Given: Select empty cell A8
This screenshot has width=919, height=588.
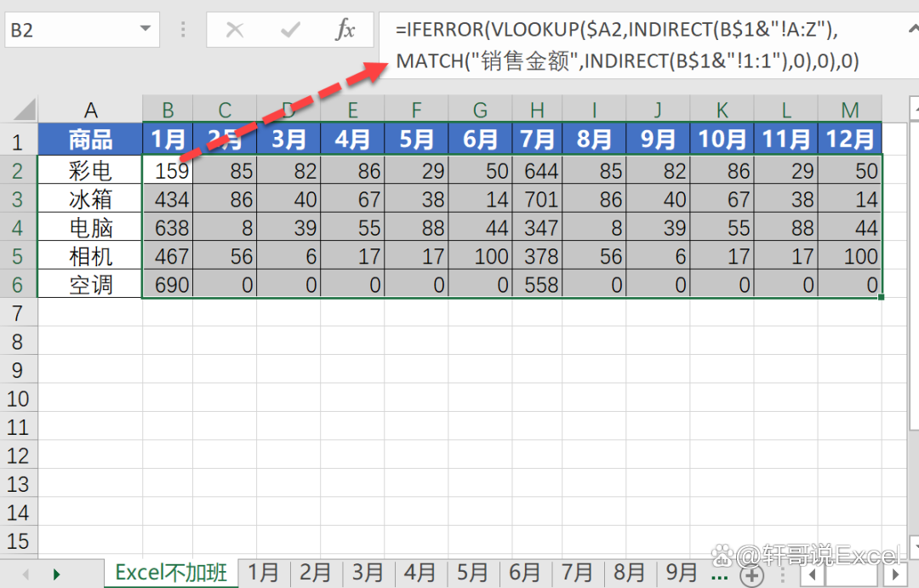Looking at the screenshot, I should [90, 342].
